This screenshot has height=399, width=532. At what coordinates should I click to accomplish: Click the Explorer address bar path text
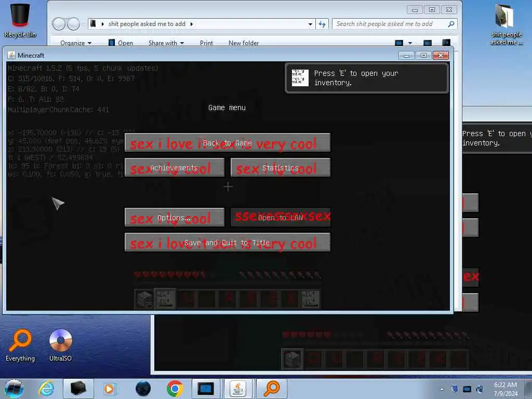point(147,24)
